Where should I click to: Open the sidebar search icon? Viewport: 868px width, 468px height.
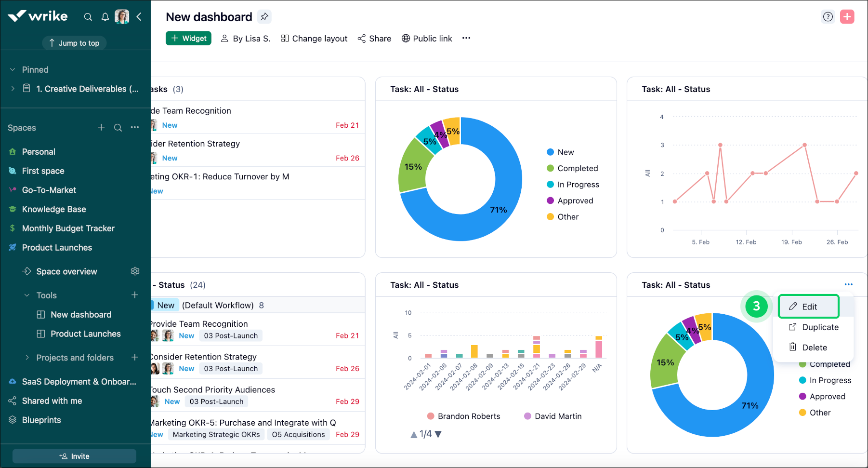coord(88,16)
